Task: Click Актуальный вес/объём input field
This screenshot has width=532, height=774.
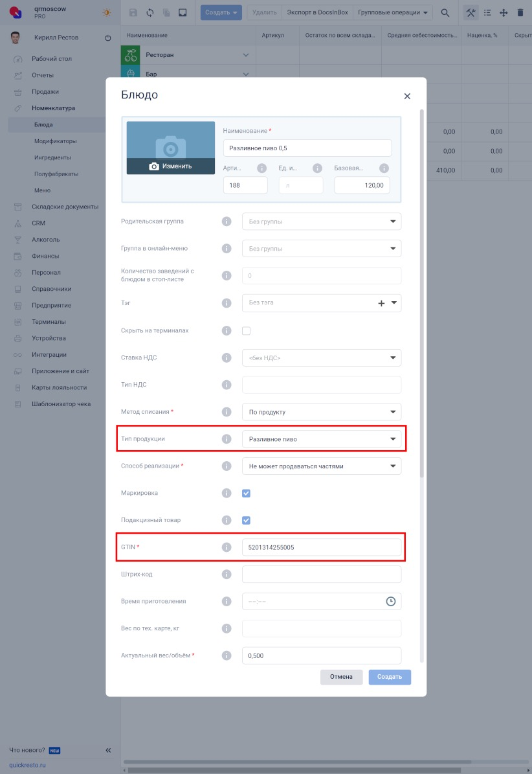Action: pos(322,655)
